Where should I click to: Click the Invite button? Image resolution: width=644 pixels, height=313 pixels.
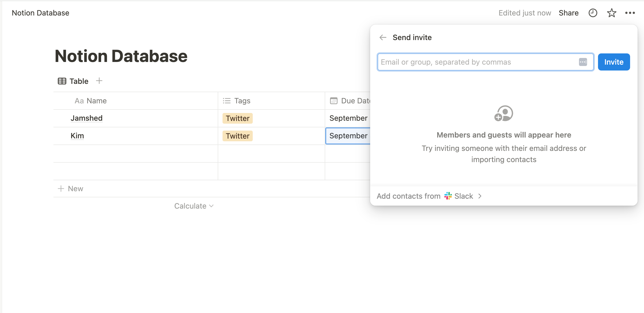click(614, 62)
